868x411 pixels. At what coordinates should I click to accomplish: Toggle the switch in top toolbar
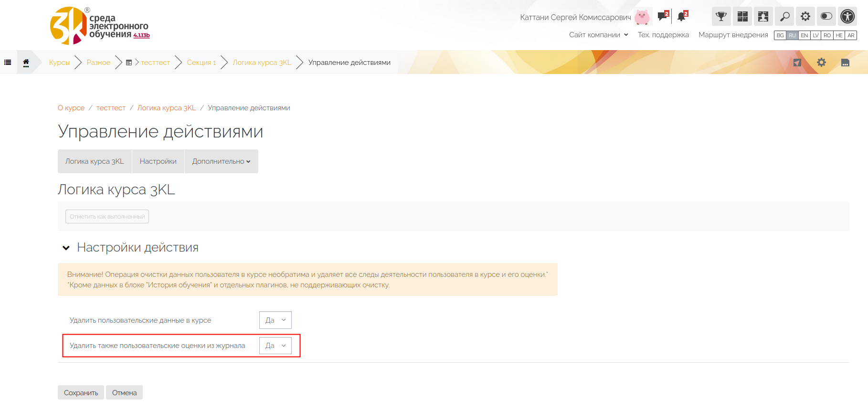pos(826,17)
